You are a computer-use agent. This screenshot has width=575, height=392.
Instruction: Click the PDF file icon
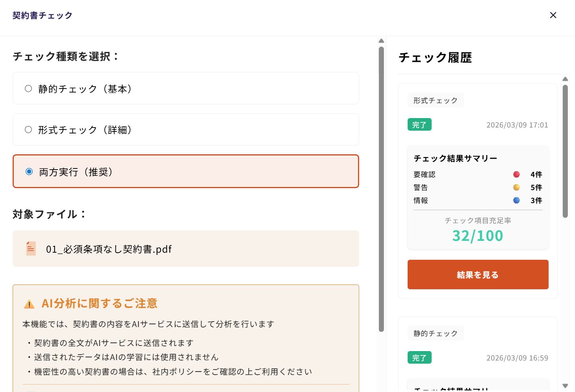31,248
